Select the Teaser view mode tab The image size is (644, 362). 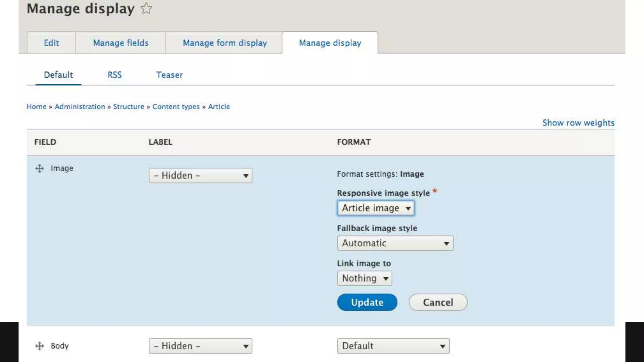169,75
